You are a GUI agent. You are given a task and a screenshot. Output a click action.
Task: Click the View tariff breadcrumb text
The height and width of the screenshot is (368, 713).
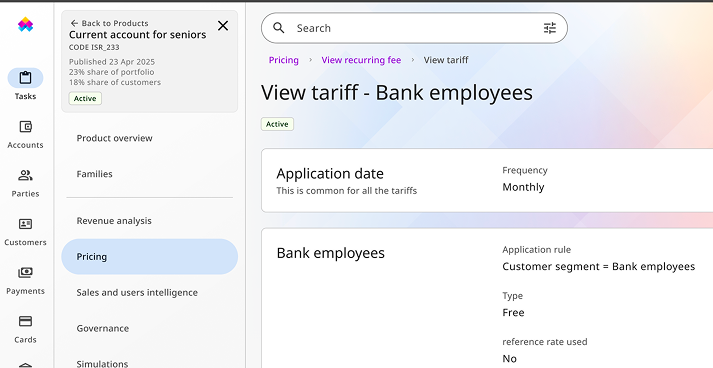coord(446,60)
